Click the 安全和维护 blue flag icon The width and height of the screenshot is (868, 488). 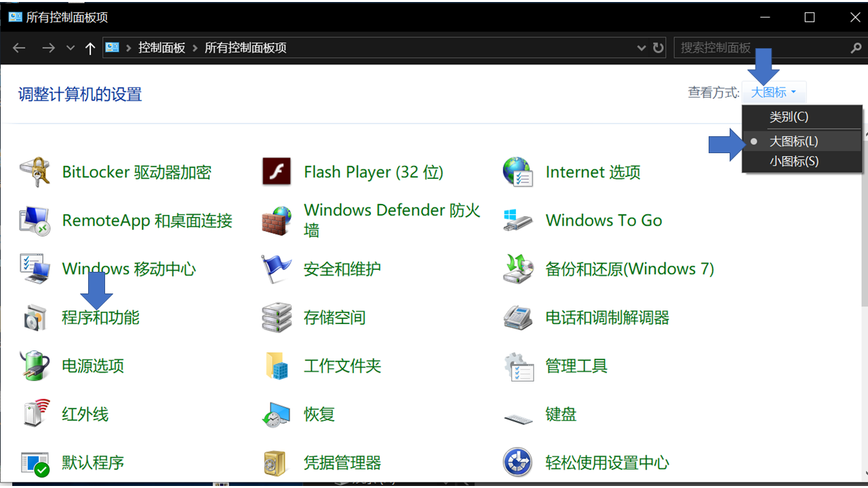[x=276, y=269]
